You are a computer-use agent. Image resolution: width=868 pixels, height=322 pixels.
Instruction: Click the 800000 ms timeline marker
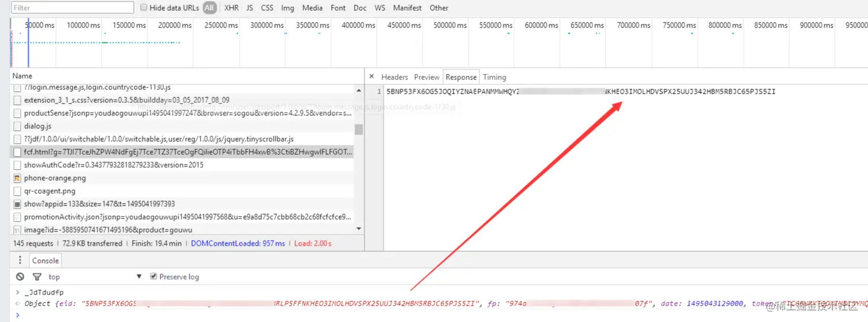pyautogui.click(x=725, y=25)
